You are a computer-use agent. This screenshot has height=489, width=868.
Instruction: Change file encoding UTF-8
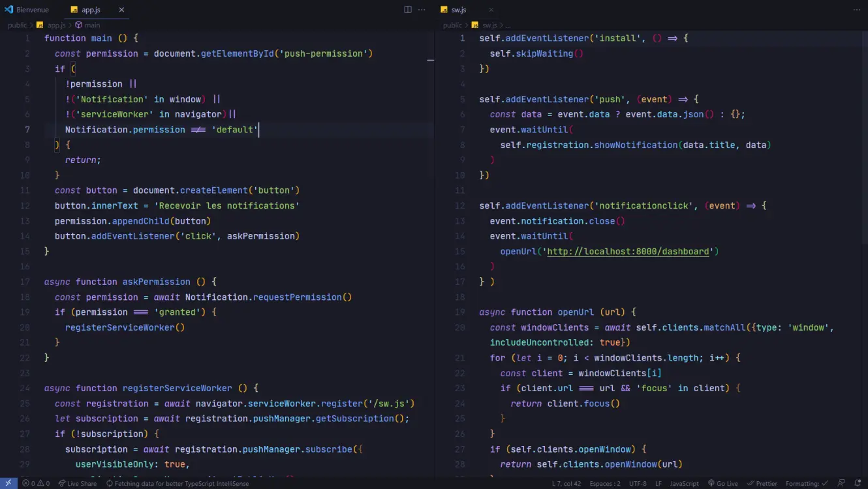[638, 483]
